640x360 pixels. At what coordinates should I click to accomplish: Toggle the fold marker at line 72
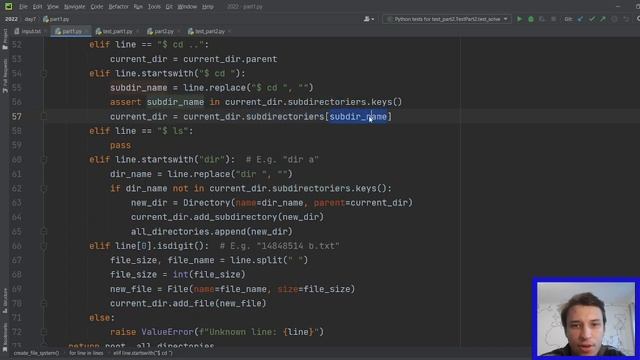click(x=44, y=332)
